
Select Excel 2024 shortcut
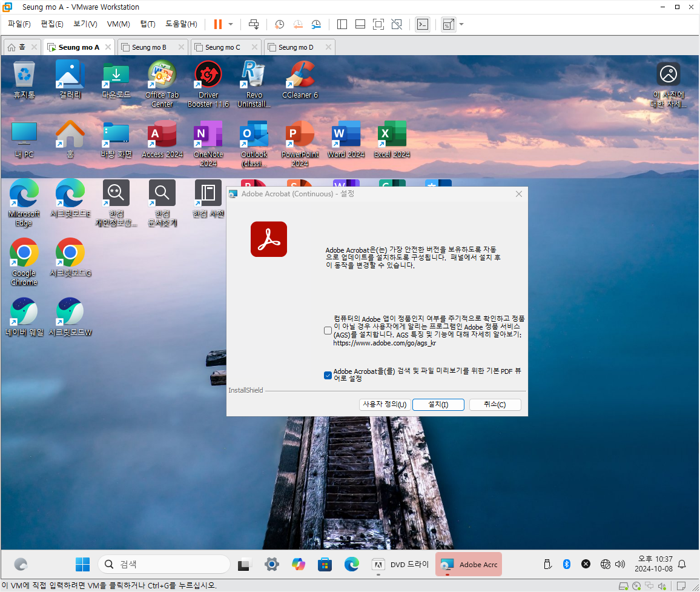click(392, 139)
